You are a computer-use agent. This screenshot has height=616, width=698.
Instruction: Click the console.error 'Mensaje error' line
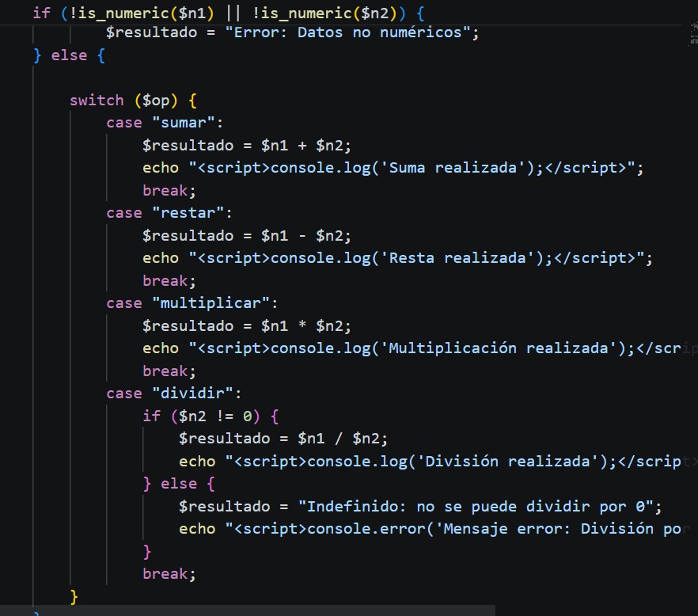[434, 529]
